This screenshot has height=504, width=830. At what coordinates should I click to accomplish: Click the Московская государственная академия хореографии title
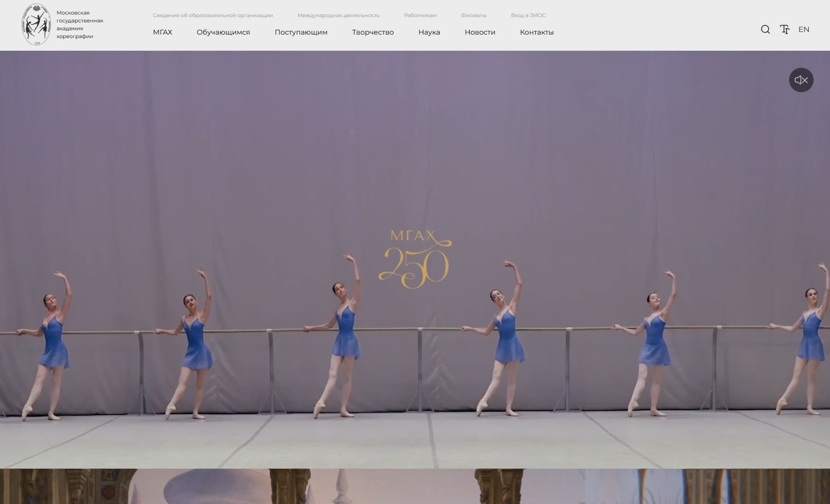tap(79, 25)
